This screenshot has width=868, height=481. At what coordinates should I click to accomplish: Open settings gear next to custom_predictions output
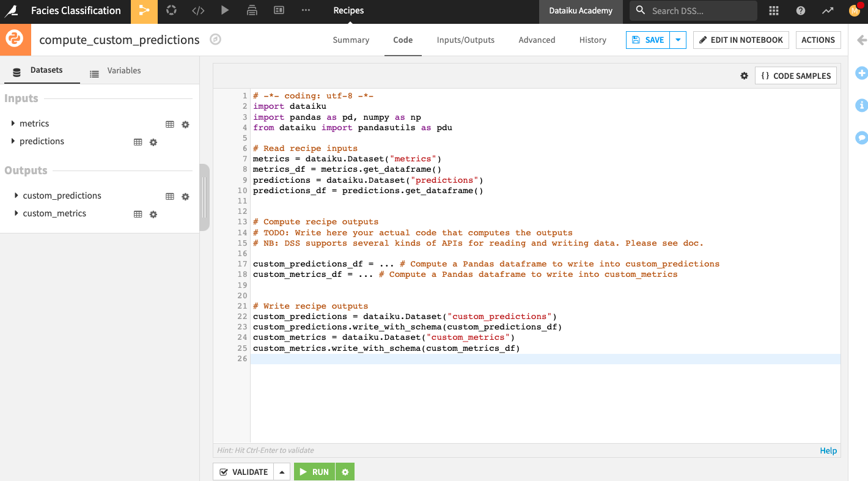pyautogui.click(x=185, y=196)
